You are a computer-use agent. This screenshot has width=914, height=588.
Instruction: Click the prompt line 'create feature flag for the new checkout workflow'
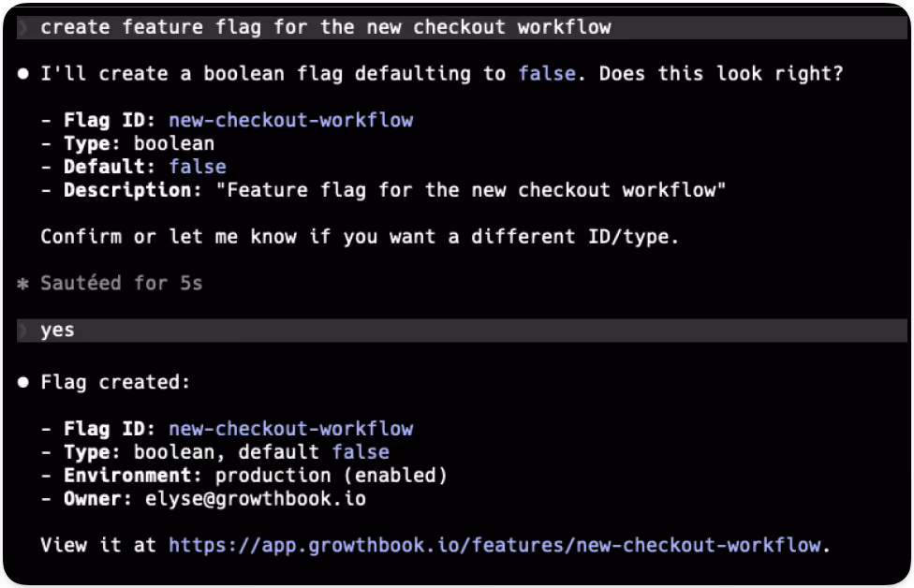click(x=462, y=27)
